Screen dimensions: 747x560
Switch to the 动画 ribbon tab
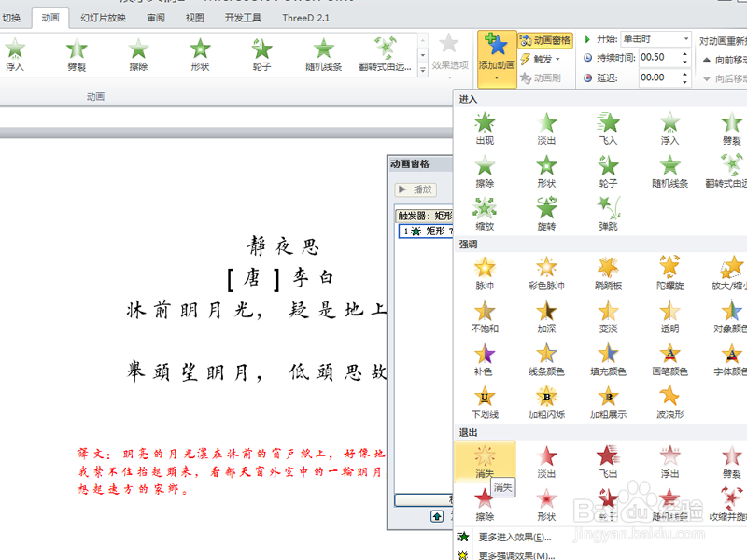pos(50,18)
